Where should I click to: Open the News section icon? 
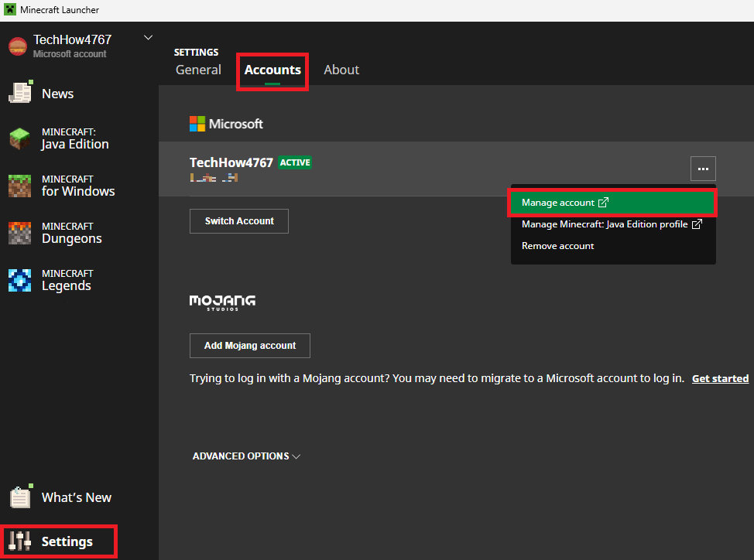pos(20,92)
